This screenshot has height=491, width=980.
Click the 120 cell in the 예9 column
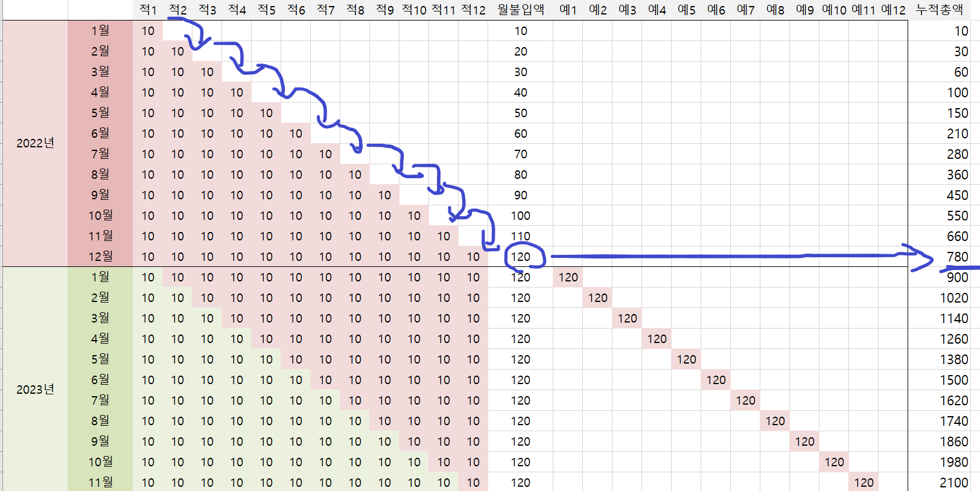[804, 441]
